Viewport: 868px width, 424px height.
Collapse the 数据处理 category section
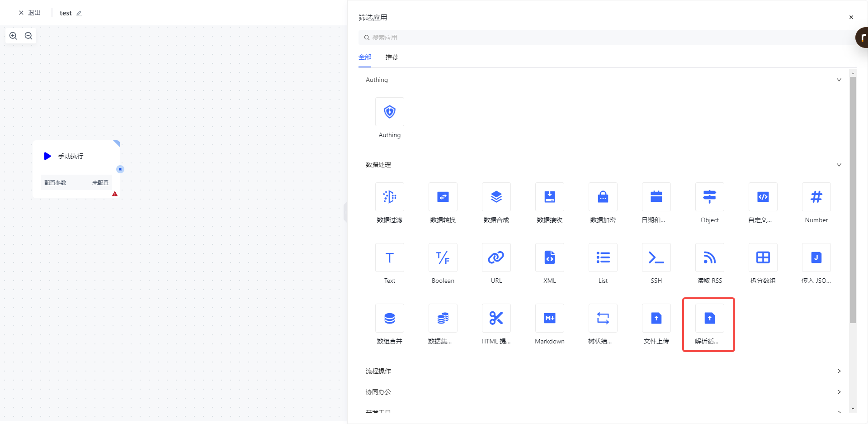pos(839,165)
